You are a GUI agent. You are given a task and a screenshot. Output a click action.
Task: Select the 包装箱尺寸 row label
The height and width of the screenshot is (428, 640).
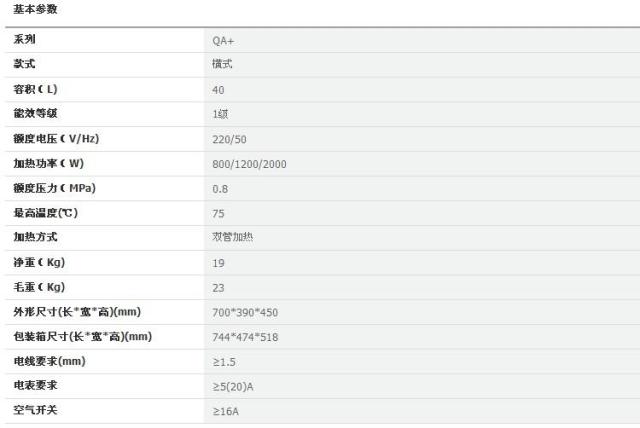click(82, 337)
